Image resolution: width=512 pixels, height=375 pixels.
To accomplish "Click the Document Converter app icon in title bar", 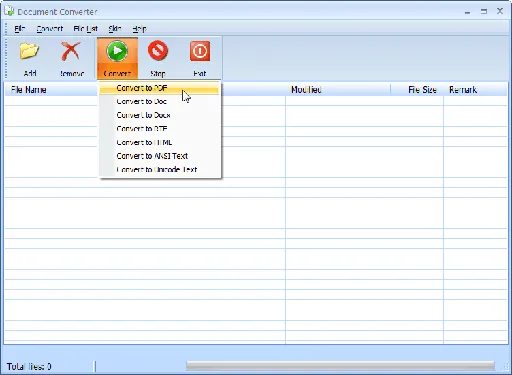I will tap(9, 11).
